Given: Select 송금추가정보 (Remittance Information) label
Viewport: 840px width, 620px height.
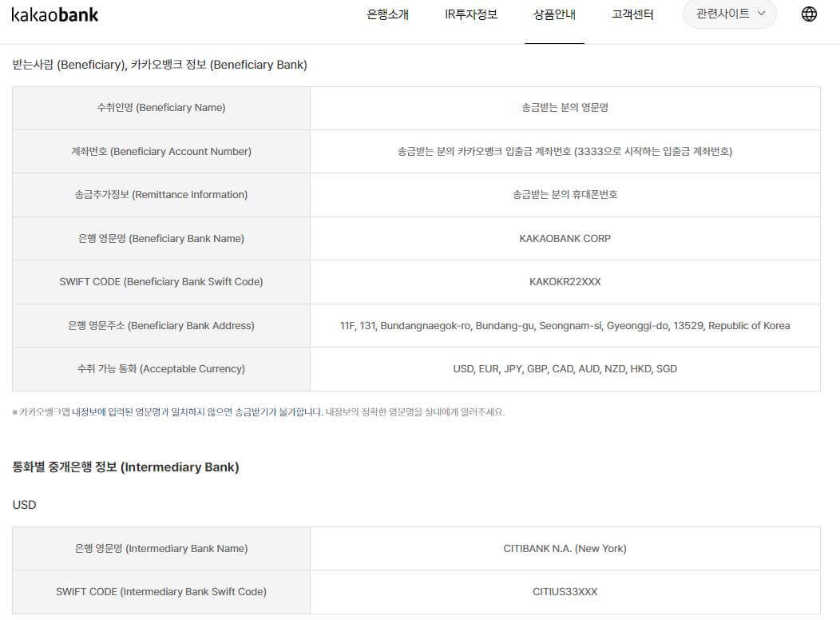Looking at the screenshot, I should (161, 194).
